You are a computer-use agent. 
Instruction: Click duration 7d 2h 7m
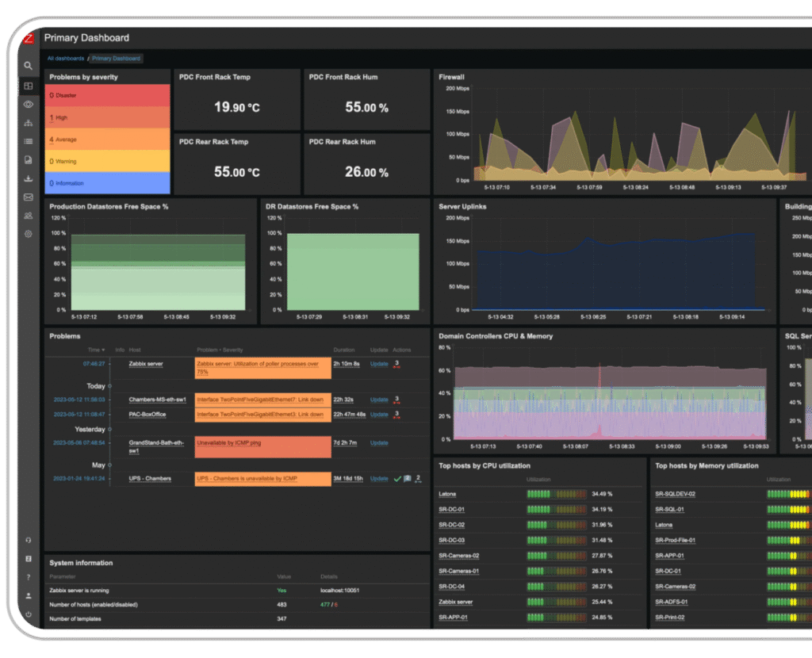click(x=345, y=442)
